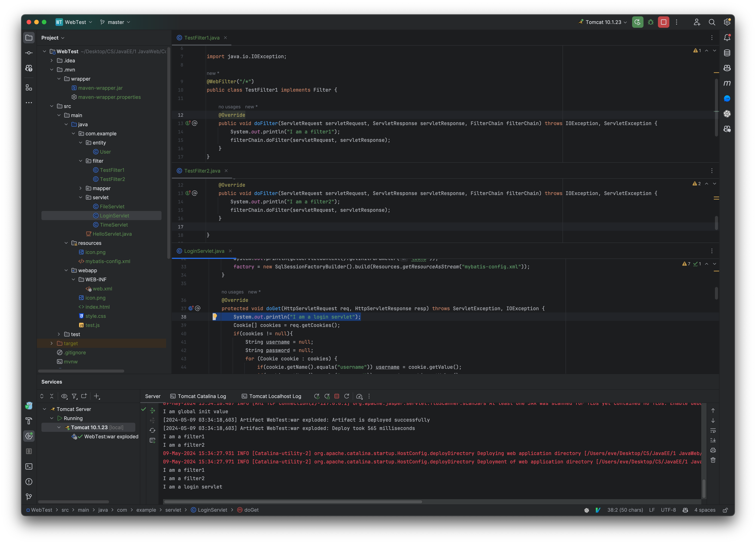Click the Debug bug icon in toolbar
The height and width of the screenshot is (544, 756).
click(x=650, y=22)
